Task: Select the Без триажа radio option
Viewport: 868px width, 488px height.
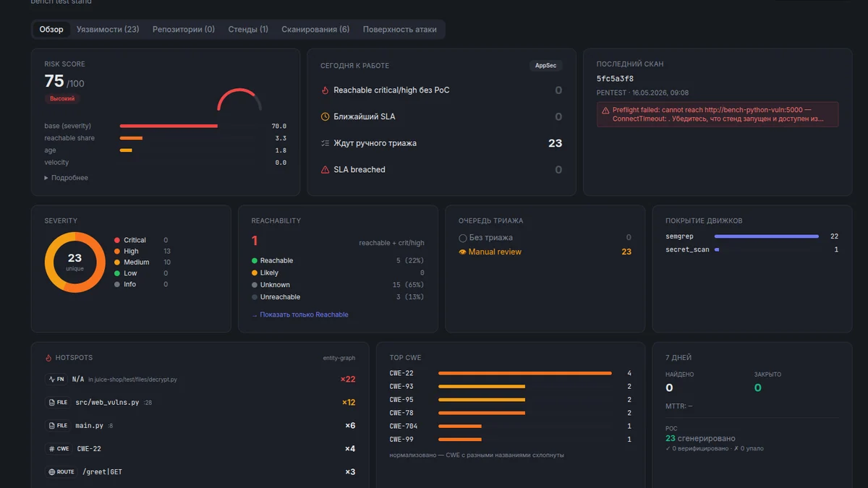Action: (462, 238)
